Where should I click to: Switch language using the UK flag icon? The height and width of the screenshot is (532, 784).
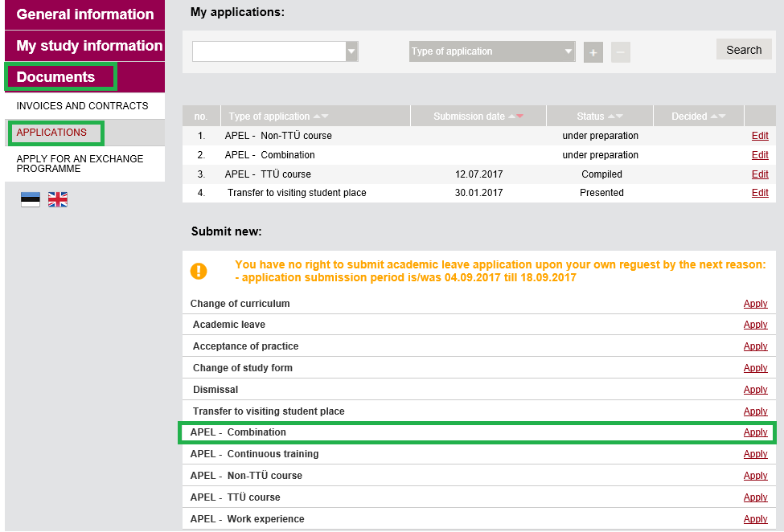pyautogui.click(x=58, y=199)
